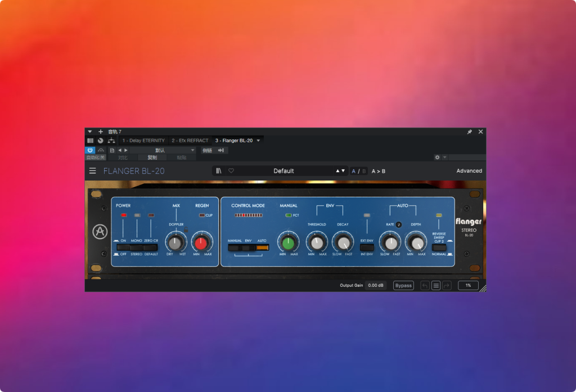
Task: Toggle the EXT ENV/INT ENV switch
Action: 367,247
